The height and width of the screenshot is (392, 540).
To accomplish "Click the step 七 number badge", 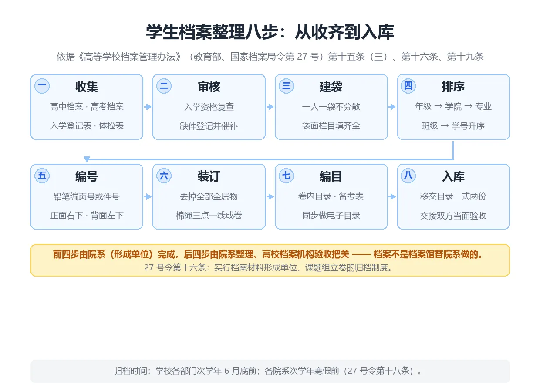I will coord(286,176).
